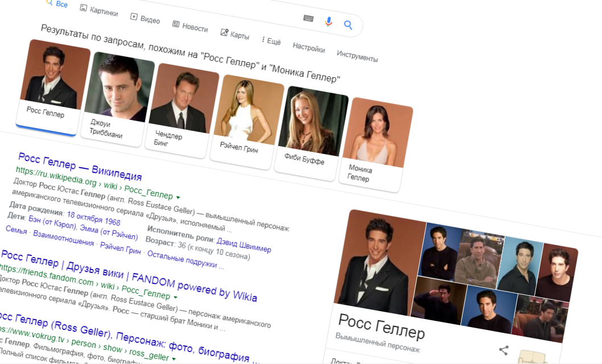The image size is (602, 364).
Task: Click the on-screen keyboard icon in search bar
Action: click(x=308, y=19)
